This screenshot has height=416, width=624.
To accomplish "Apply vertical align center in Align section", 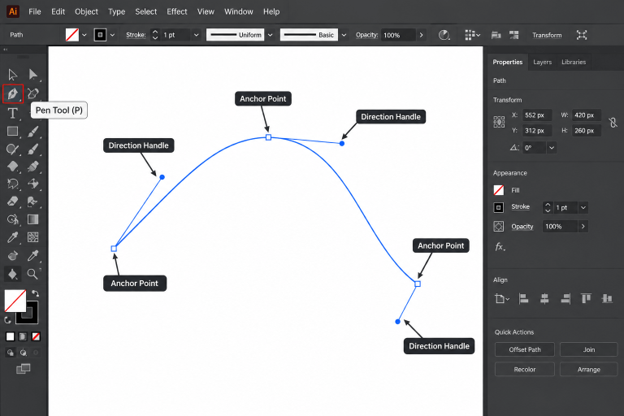I will 606,298.
